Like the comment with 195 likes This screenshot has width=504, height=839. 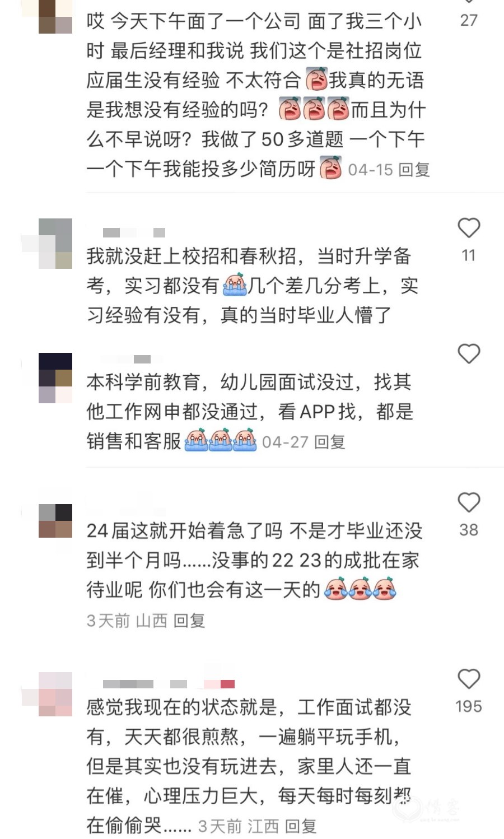click(469, 679)
